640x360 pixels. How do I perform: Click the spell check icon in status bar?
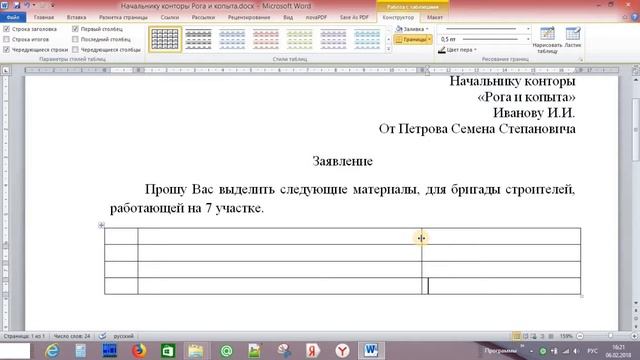[x=103, y=336]
